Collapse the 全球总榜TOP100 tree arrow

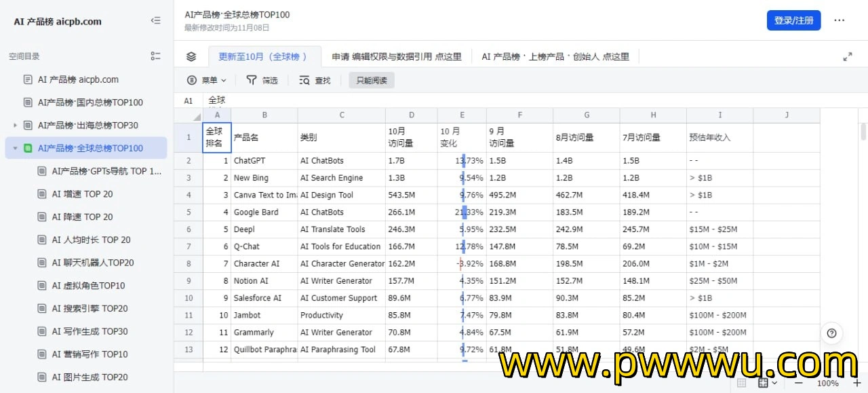pyautogui.click(x=16, y=148)
